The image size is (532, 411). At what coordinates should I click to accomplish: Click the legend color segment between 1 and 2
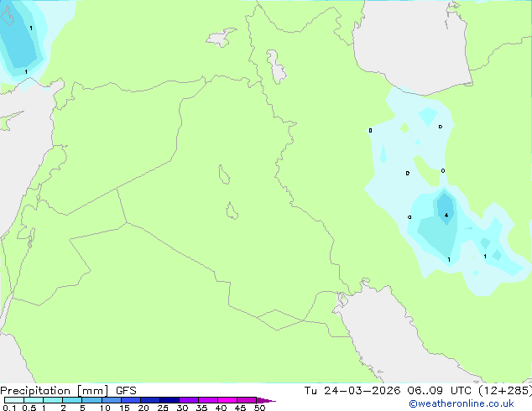(53, 400)
